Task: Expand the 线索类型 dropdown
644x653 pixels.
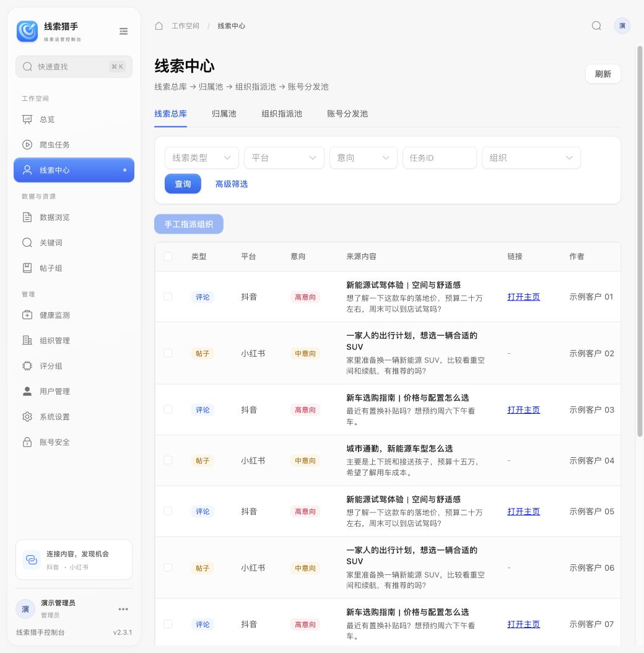Action: click(x=202, y=158)
